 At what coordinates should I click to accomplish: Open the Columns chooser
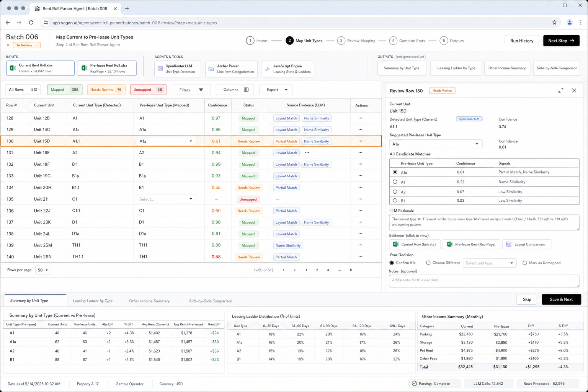coord(235,90)
